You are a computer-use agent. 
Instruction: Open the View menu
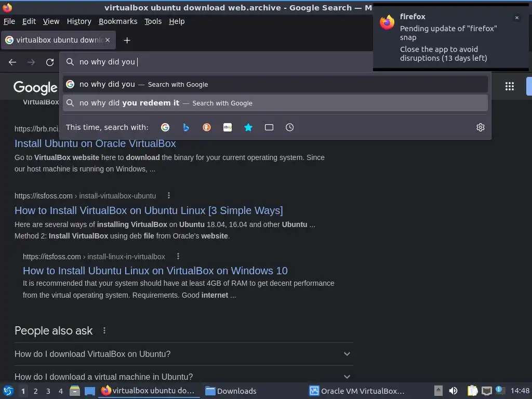tap(51, 21)
